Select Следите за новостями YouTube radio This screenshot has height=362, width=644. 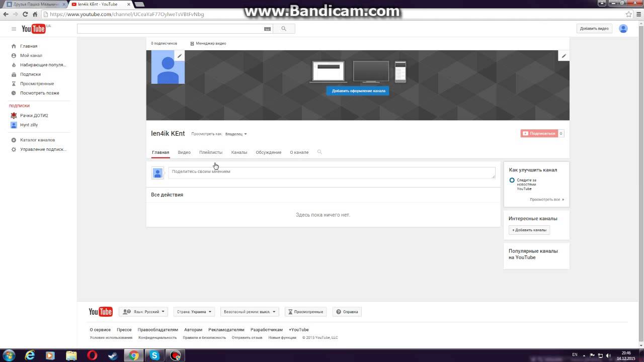coord(512,180)
